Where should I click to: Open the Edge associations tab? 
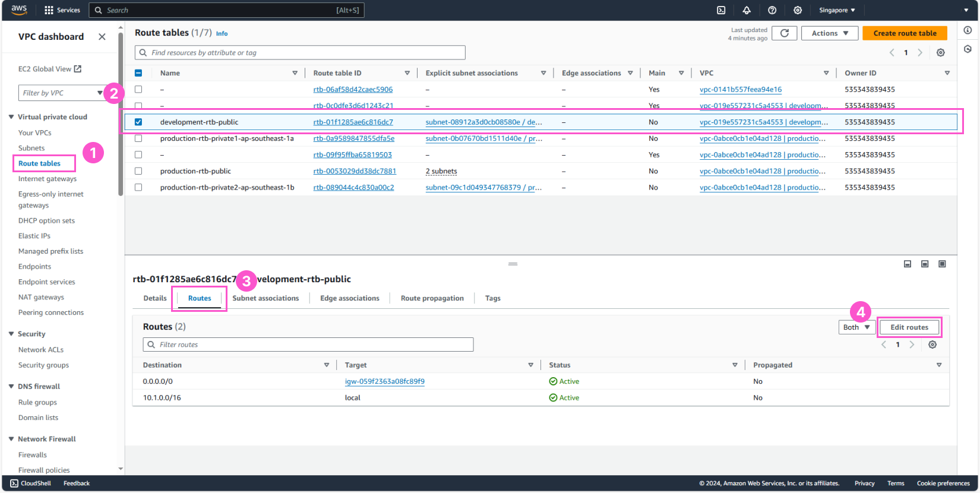[x=350, y=298]
